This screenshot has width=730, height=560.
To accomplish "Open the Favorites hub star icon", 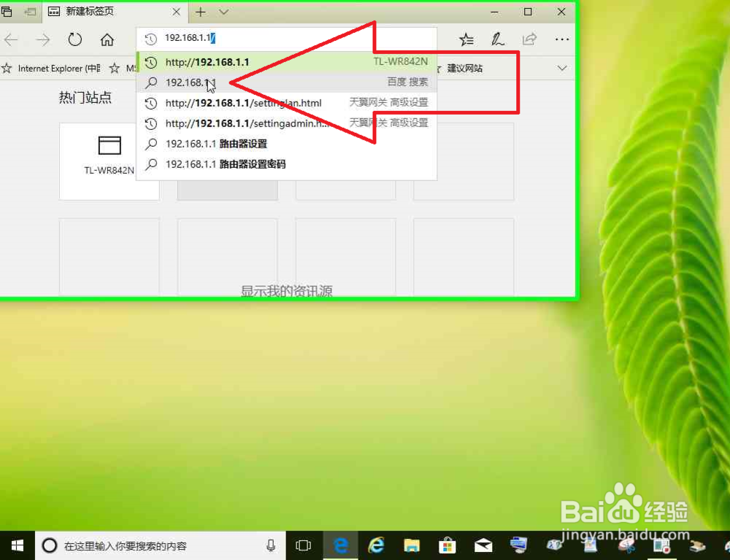I will [466, 39].
